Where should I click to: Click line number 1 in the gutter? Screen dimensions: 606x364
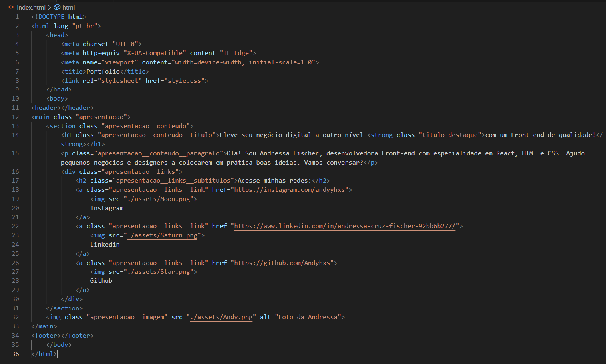(17, 16)
